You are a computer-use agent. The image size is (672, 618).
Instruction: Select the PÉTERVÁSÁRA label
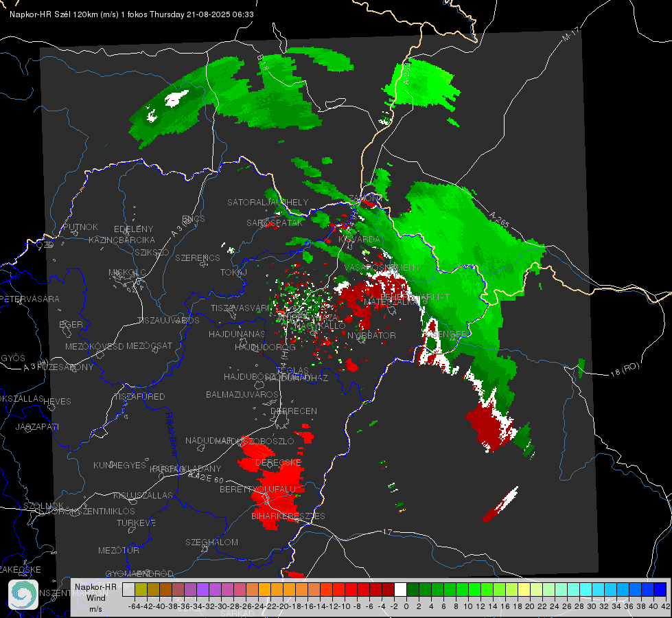click(x=30, y=299)
